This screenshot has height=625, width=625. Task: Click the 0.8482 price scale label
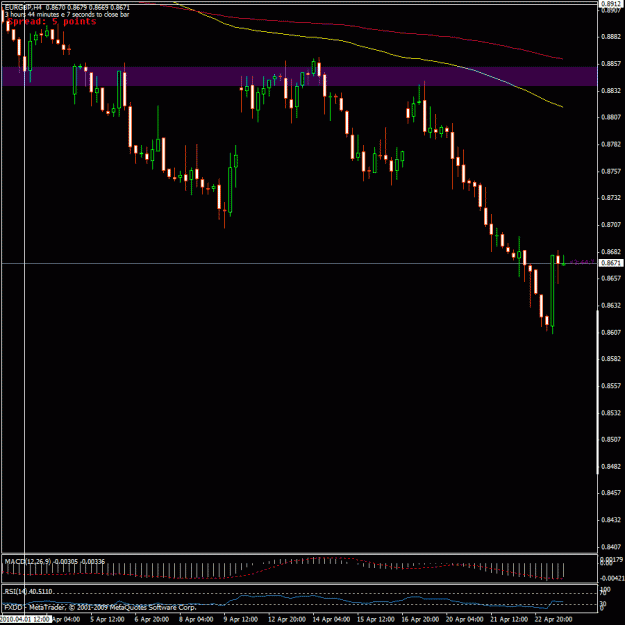(611, 466)
